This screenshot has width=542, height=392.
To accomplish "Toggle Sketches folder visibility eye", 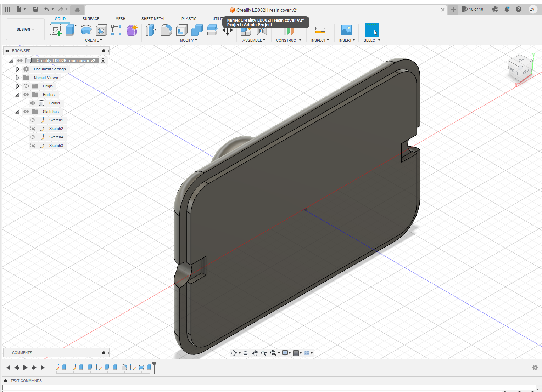I will [26, 112].
